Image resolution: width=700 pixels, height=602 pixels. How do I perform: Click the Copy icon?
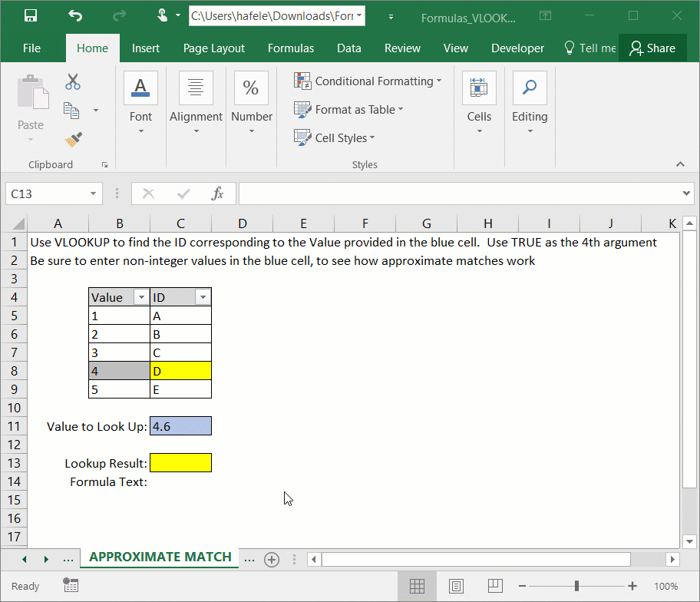[x=71, y=111]
